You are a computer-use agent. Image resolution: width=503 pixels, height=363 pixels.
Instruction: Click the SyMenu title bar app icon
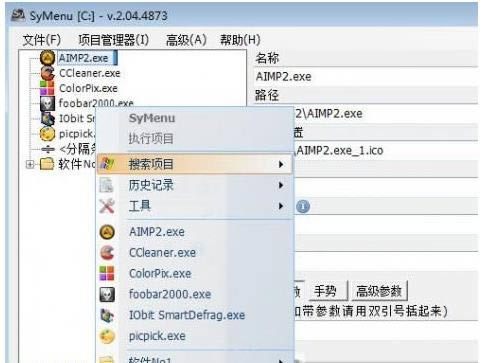[18, 15]
